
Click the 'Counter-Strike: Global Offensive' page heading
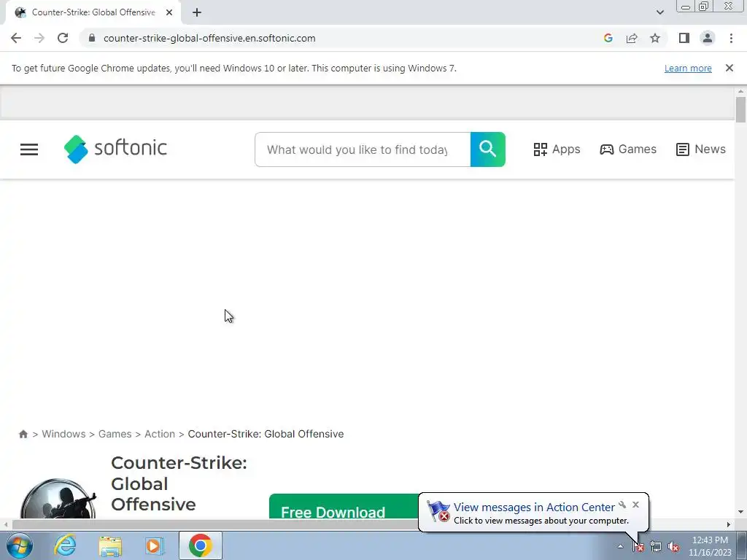(x=179, y=483)
